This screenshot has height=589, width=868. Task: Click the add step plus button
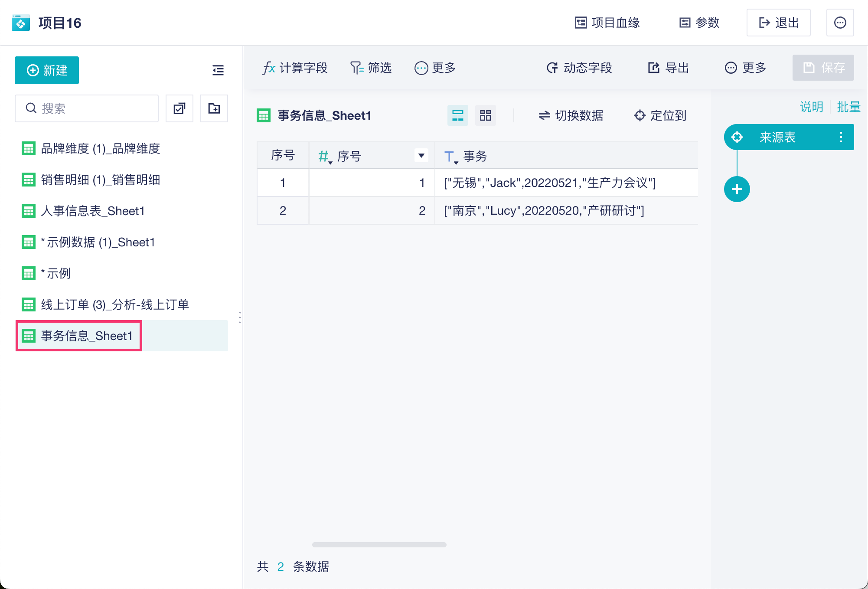pos(737,190)
